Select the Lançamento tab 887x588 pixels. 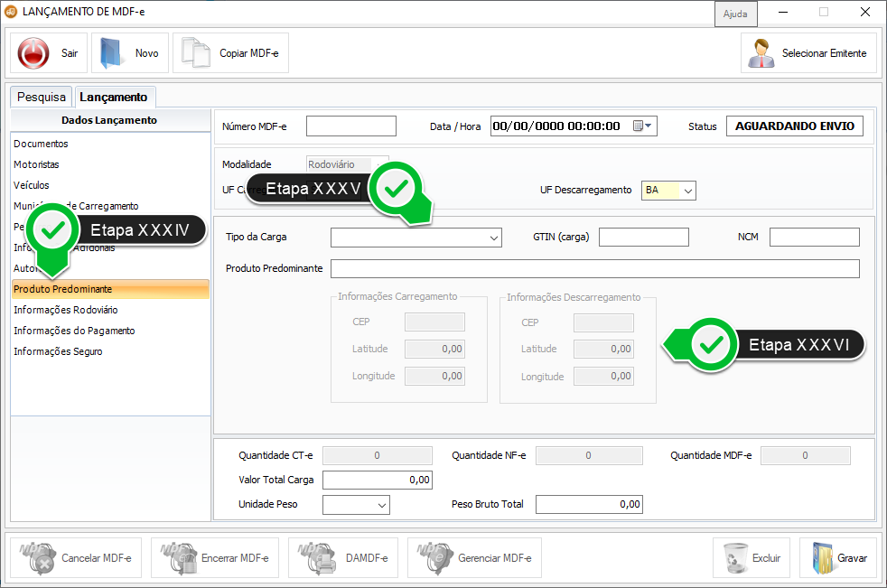click(114, 97)
